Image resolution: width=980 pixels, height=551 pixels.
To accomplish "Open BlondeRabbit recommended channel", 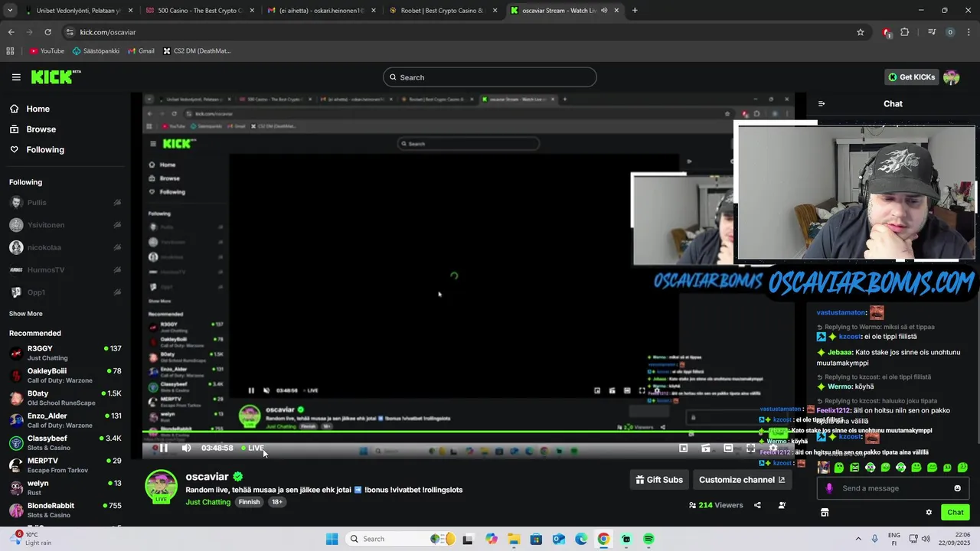I will 65,510.
